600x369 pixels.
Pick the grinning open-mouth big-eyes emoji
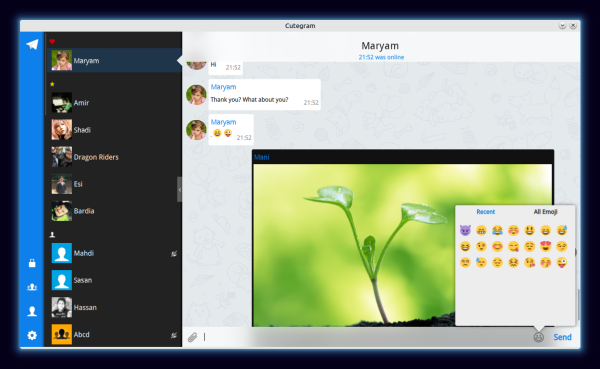[x=529, y=230]
